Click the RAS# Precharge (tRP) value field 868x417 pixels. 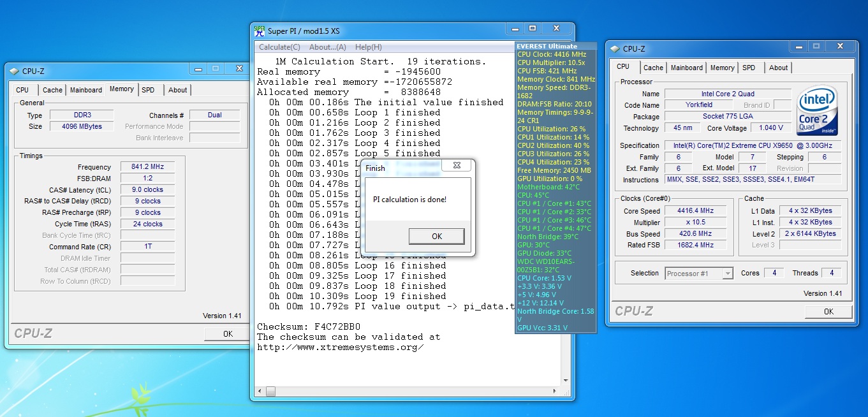pos(147,213)
